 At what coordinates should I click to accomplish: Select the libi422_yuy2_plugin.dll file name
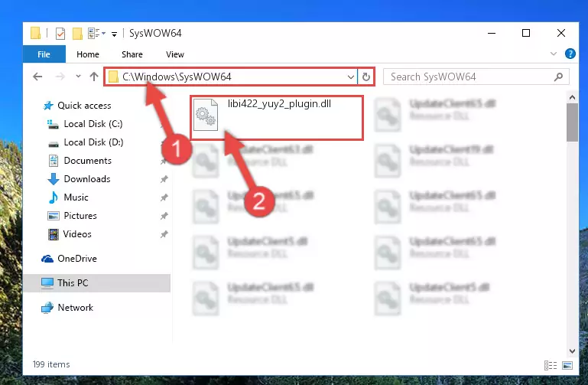tap(279, 103)
